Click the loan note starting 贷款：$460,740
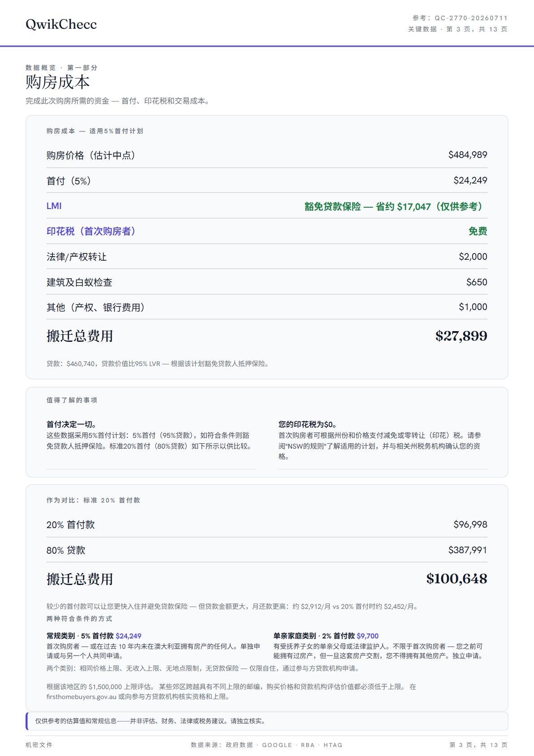This screenshot has width=534, height=756. point(159,364)
